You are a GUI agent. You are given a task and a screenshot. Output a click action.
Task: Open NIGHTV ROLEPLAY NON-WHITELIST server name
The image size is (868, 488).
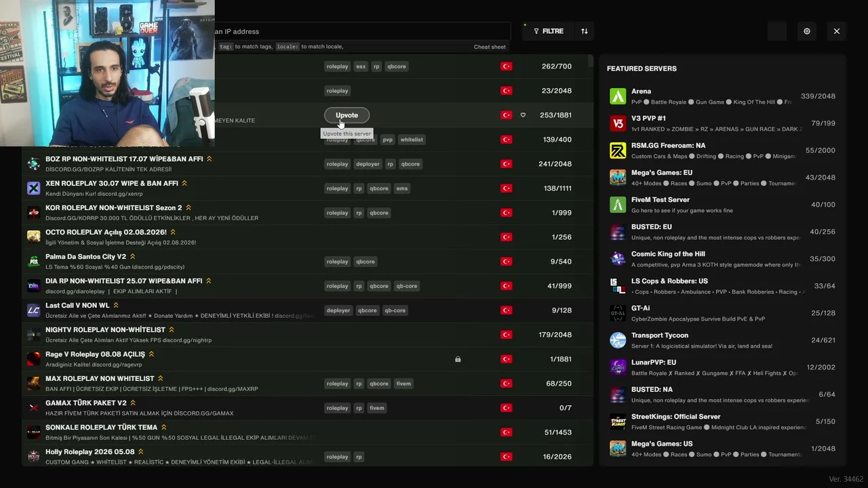tap(105, 330)
